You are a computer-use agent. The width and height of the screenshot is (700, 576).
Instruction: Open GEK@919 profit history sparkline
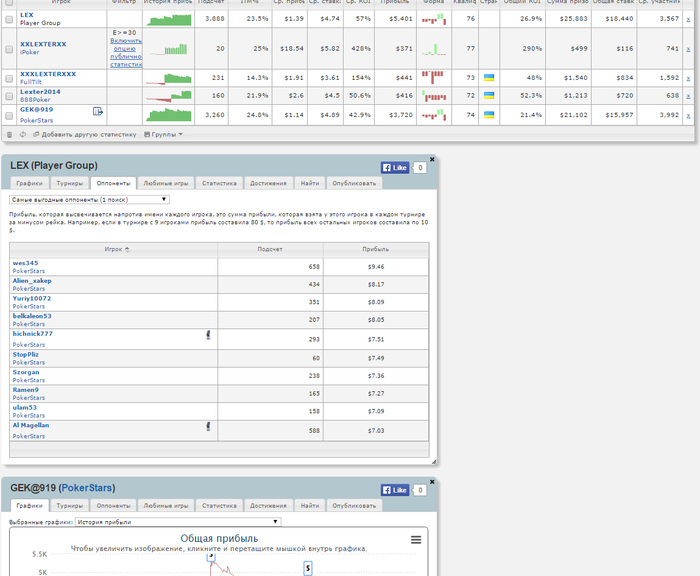pos(169,115)
